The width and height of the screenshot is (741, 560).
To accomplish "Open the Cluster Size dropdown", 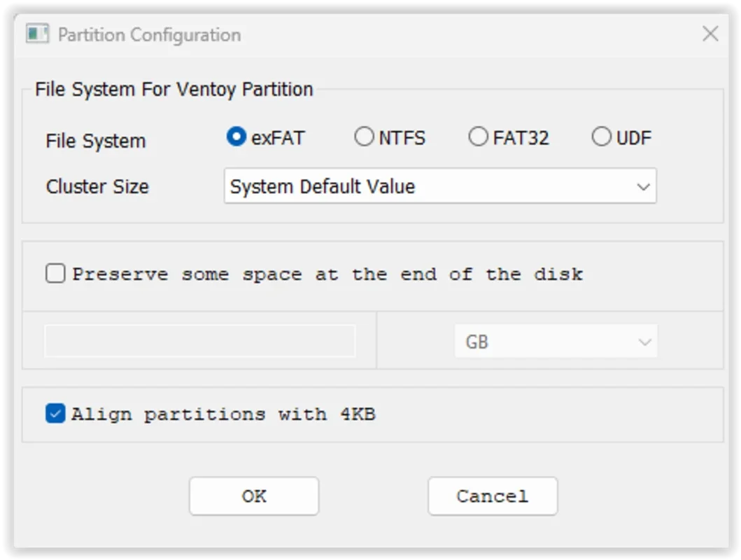I will pyautogui.click(x=439, y=187).
